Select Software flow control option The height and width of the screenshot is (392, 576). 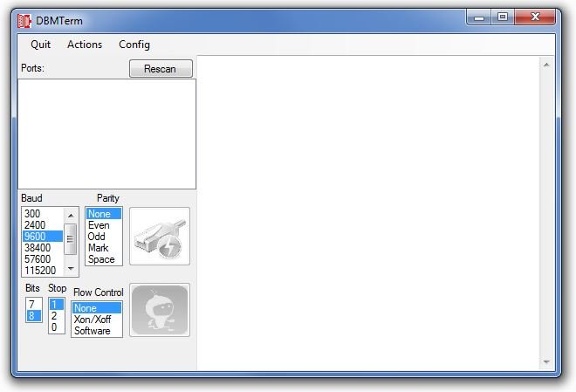93,331
